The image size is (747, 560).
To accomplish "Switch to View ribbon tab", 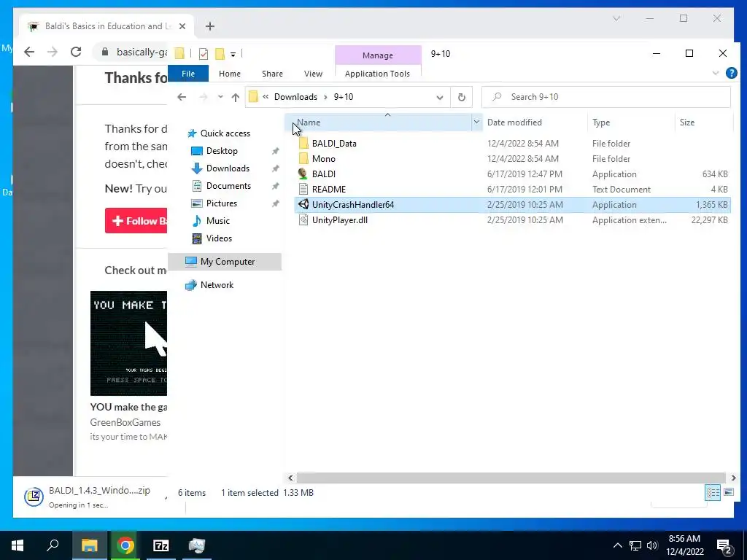I will (313, 74).
